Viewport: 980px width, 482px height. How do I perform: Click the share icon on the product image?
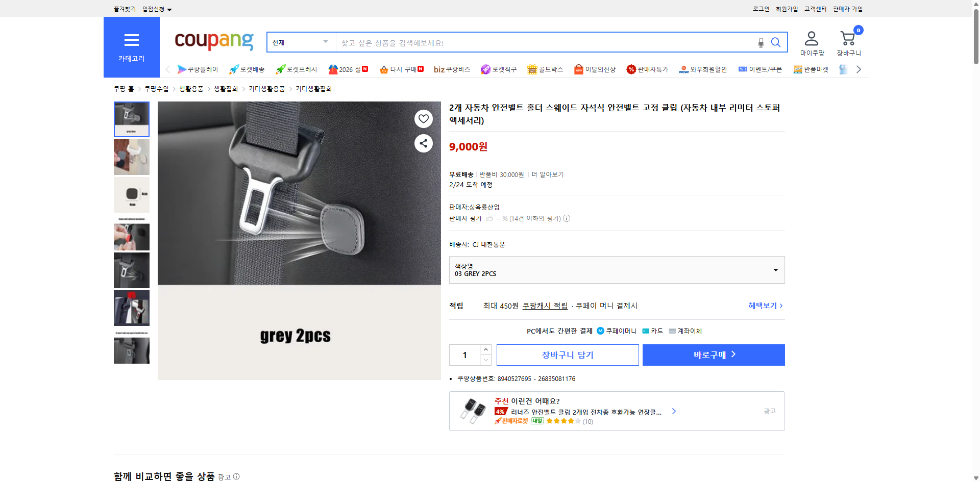[x=423, y=143]
